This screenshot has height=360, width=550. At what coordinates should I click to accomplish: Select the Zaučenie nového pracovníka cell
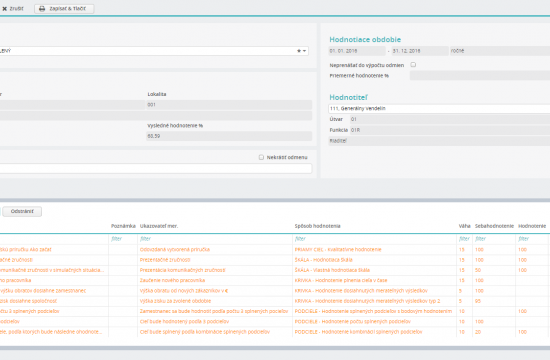tap(215, 280)
